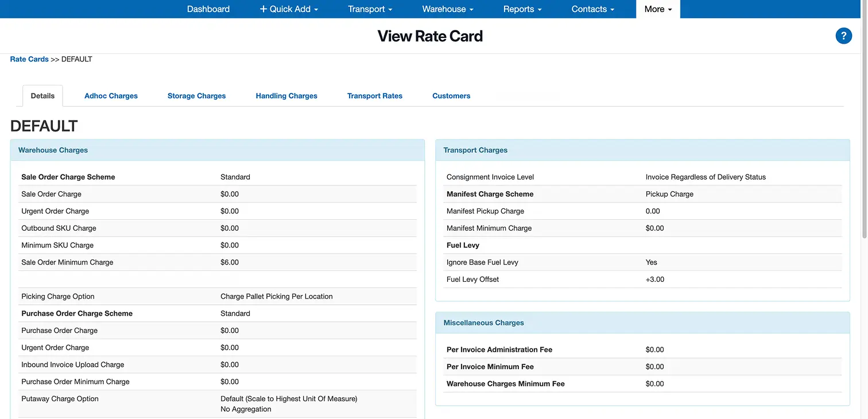Click the 'Purchase Order Charge Scheme' label
The height and width of the screenshot is (419, 868).
[77, 313]
